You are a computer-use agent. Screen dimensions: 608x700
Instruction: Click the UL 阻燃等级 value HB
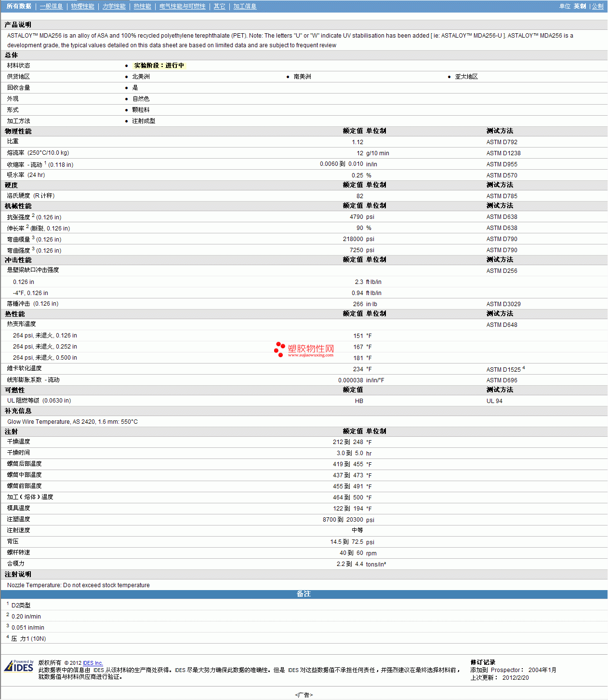359,401
